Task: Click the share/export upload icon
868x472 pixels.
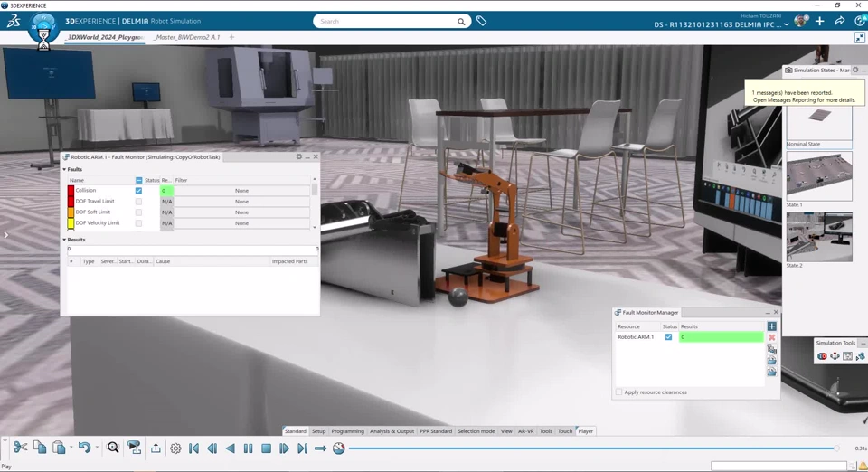Action: 156,448
